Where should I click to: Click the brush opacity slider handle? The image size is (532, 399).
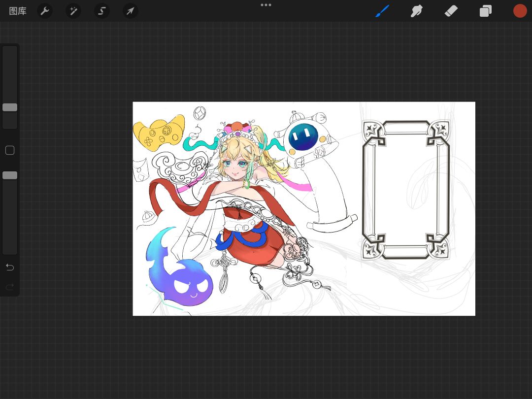pos(10,175)
